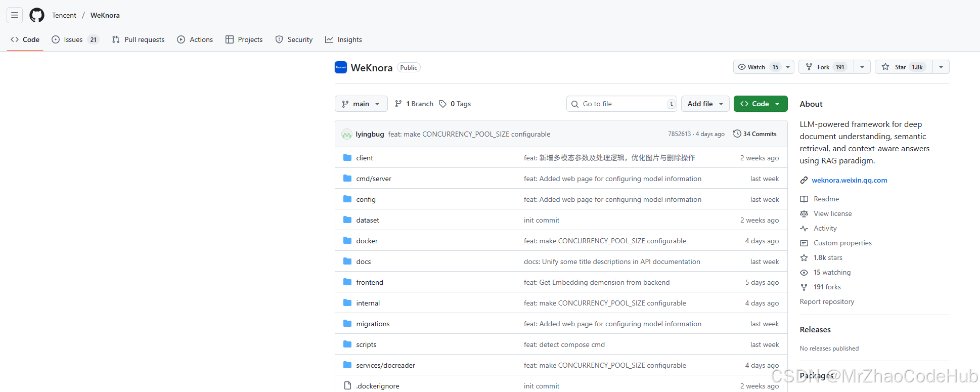This screenshot has height=392, width=980.
Task: Click the scale icon next to View license
Action: coord(804,214)
